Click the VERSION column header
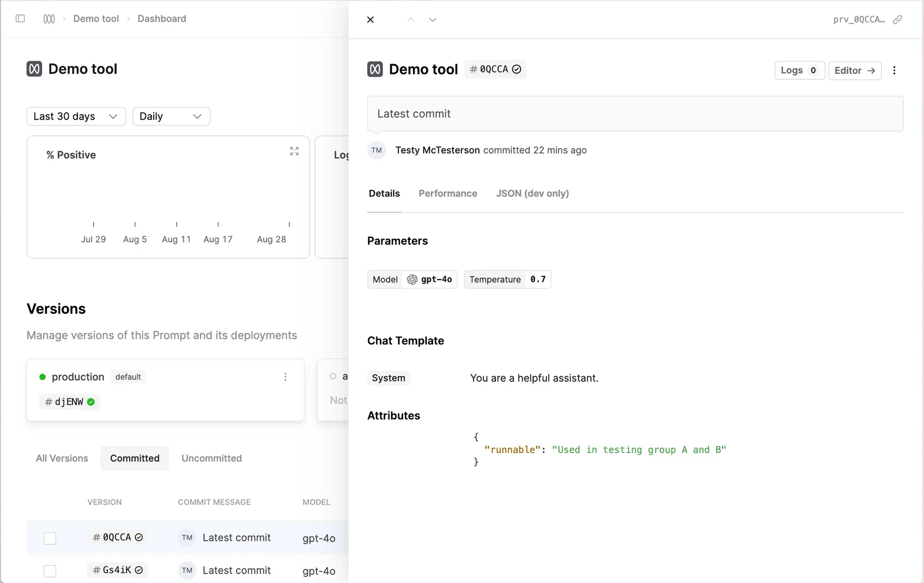 click(x=105, y=502)
